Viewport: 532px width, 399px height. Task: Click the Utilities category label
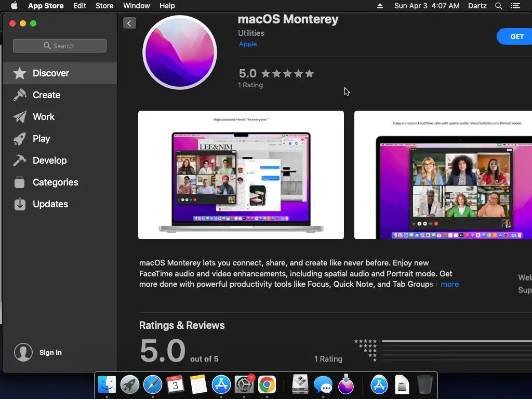pos(251,33)
